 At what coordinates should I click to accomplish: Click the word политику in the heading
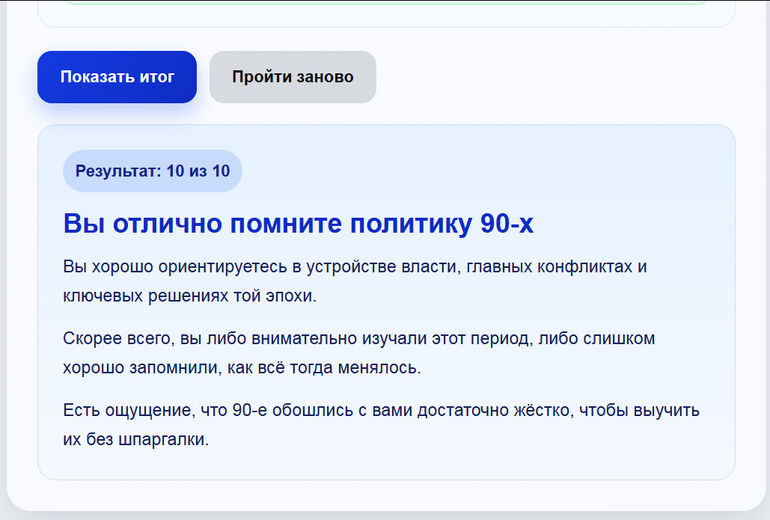[411, 224]
